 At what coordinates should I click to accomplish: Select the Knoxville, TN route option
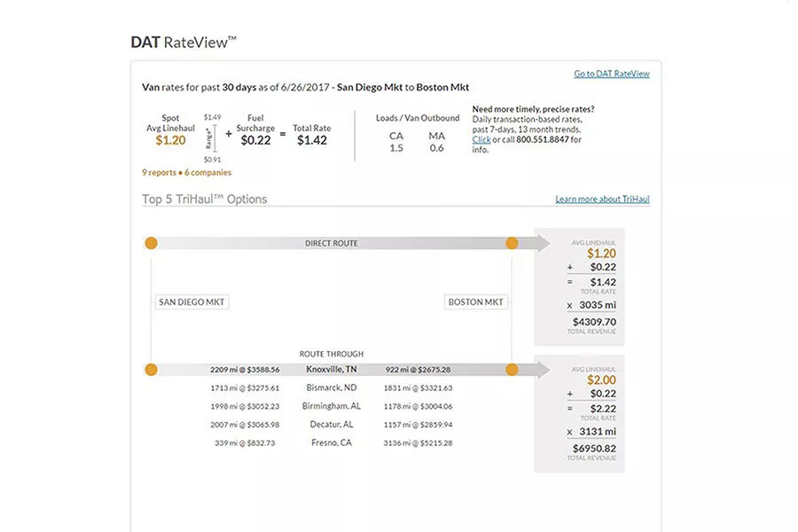pyautogui.click(x=332, y=370)
